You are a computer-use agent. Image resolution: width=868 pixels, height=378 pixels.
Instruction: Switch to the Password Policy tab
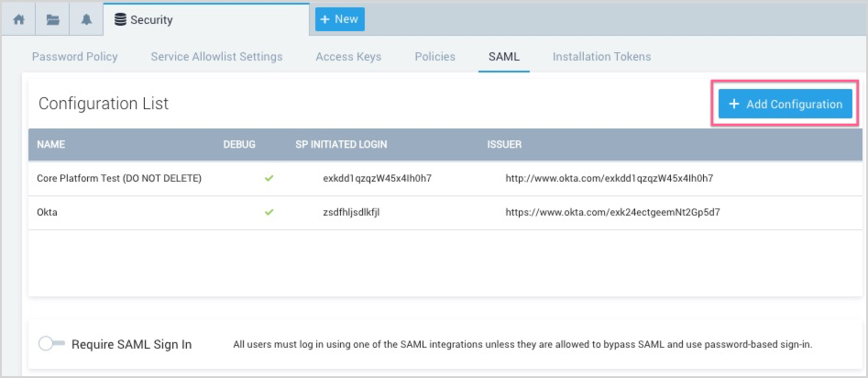pos(75,57)
